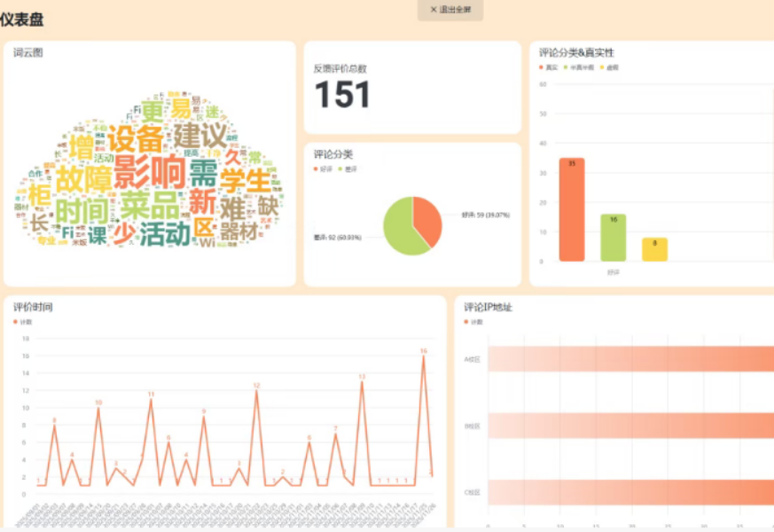Image resolution: width=774 pixels, height=532 pixels.
Task: Click the B校区 horizontal bar
Action: point(629,426)
